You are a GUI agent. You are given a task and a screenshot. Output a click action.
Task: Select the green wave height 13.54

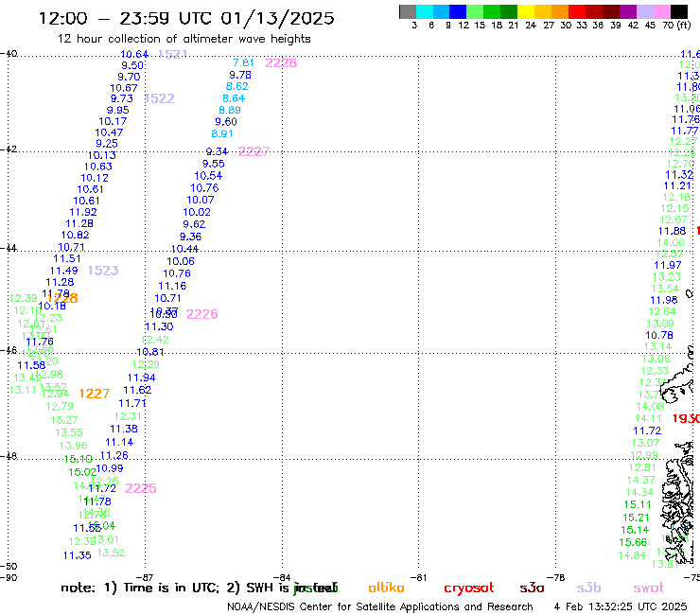coord(665,289)
